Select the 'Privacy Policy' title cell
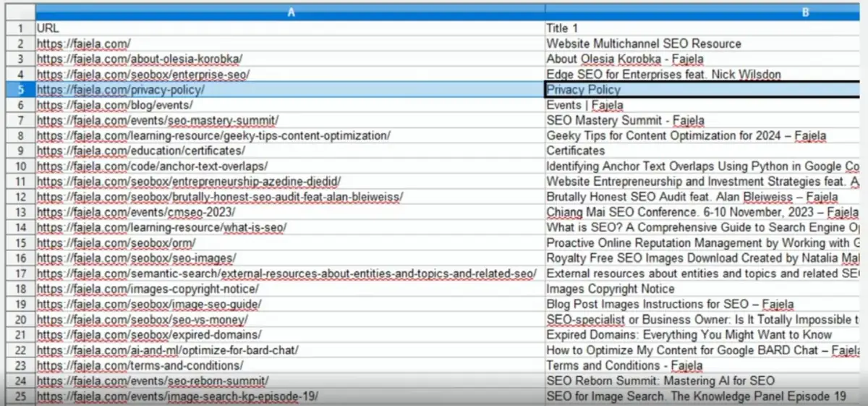The width and height of the screenshot is (868, 406). click(584, 90)
